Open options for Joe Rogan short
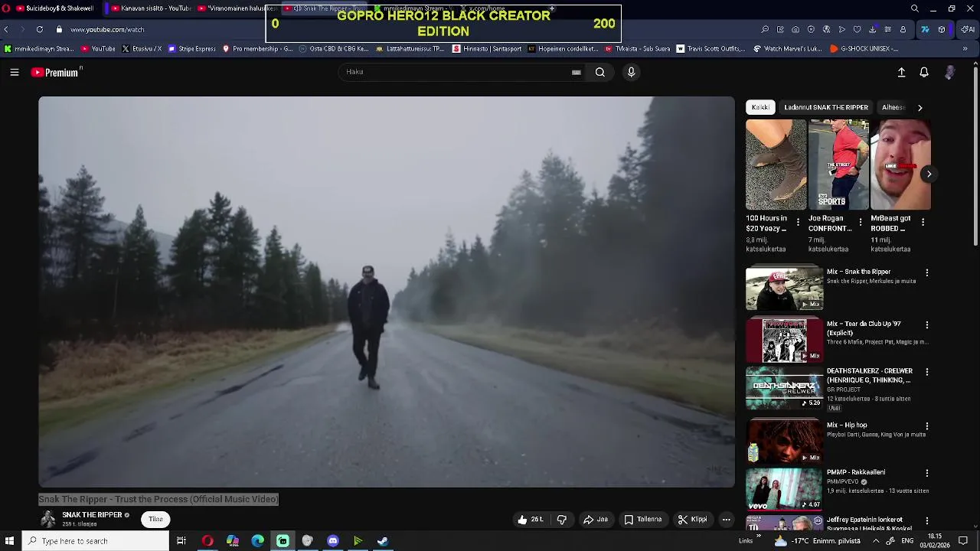Screen dimensions: 980x551 coord(861,222)
